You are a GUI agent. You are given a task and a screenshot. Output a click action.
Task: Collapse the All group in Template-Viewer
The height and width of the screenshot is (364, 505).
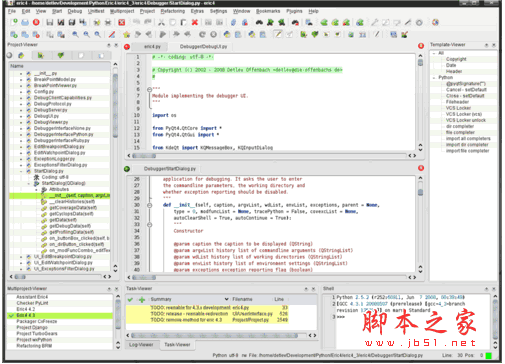click(x=434, y=53)
